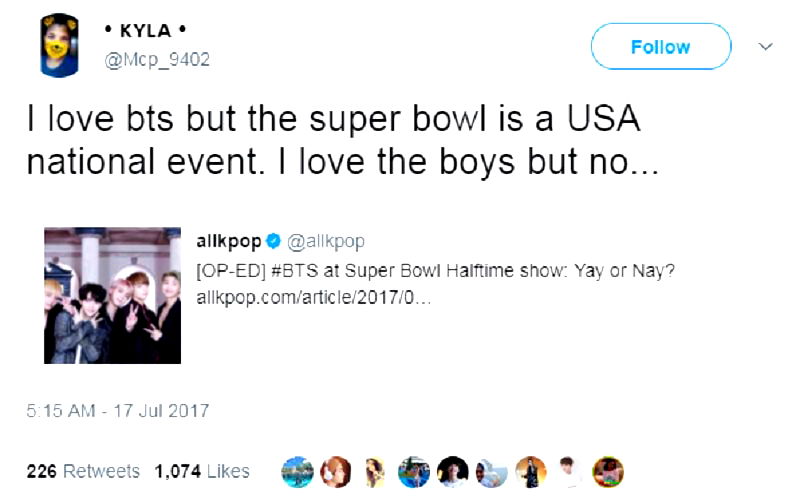Click the @allkpop handle
The image size is (800, 503).
pos(326,241)
